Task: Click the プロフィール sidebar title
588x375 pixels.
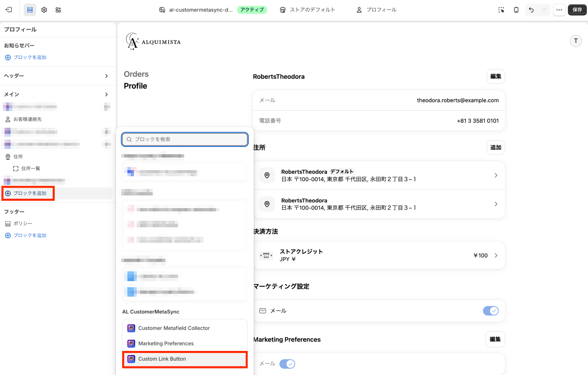Action: coord(20,30)
